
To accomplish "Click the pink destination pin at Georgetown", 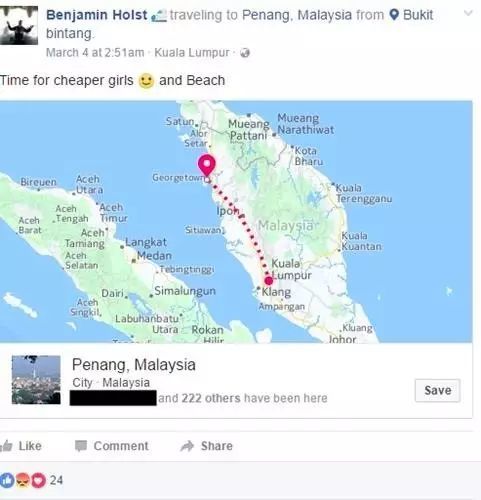I will 207,165.
